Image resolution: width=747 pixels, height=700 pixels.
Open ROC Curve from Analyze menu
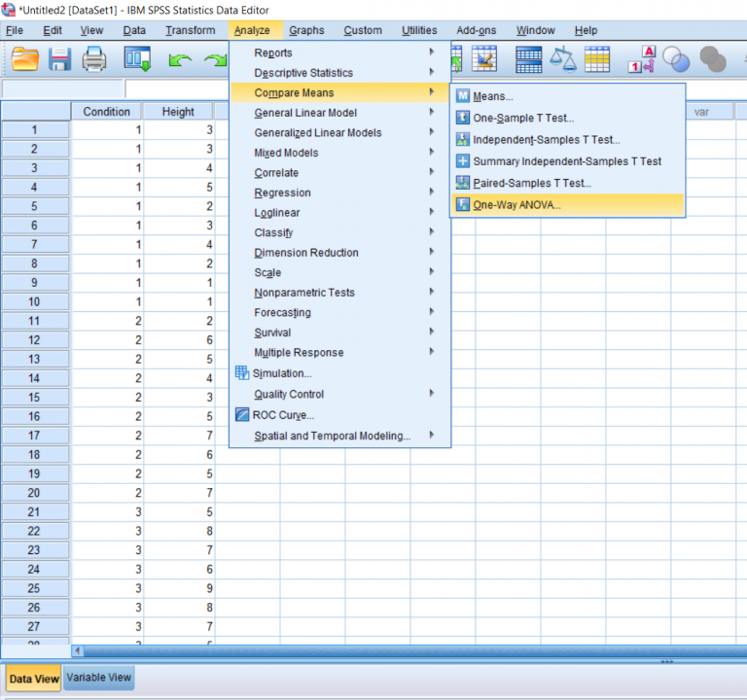point(339,415)
